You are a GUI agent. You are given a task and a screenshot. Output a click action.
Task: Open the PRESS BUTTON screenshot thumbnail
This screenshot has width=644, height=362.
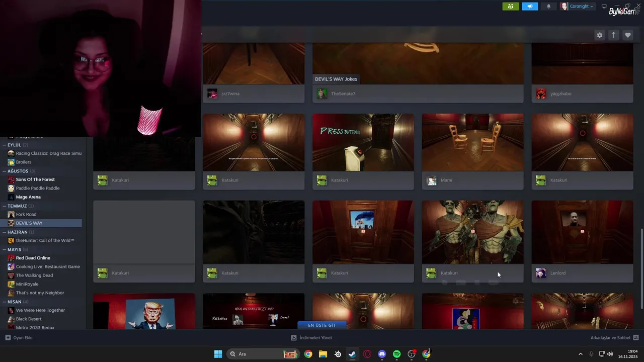tap(363, 142)
